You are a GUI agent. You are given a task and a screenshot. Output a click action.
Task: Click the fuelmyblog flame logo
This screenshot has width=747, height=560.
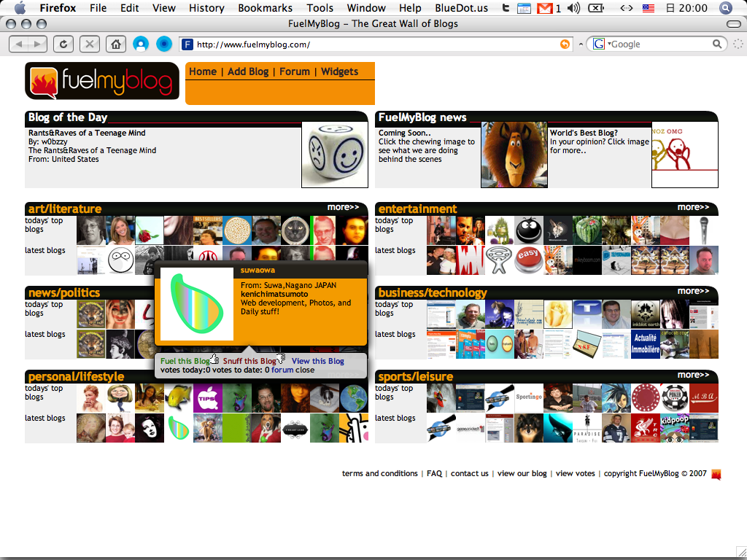pyautogui.click(x=102, y=80)
